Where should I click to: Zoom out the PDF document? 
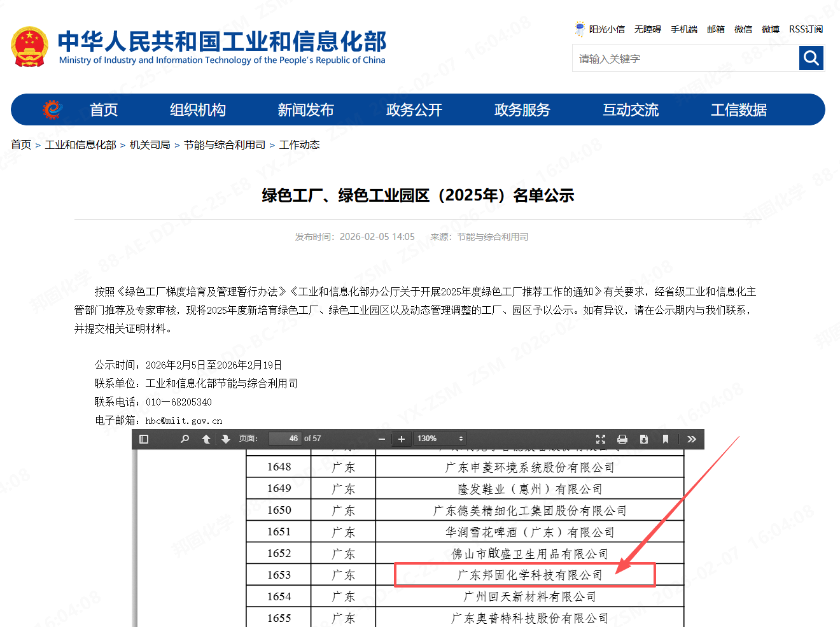[382, 439]
